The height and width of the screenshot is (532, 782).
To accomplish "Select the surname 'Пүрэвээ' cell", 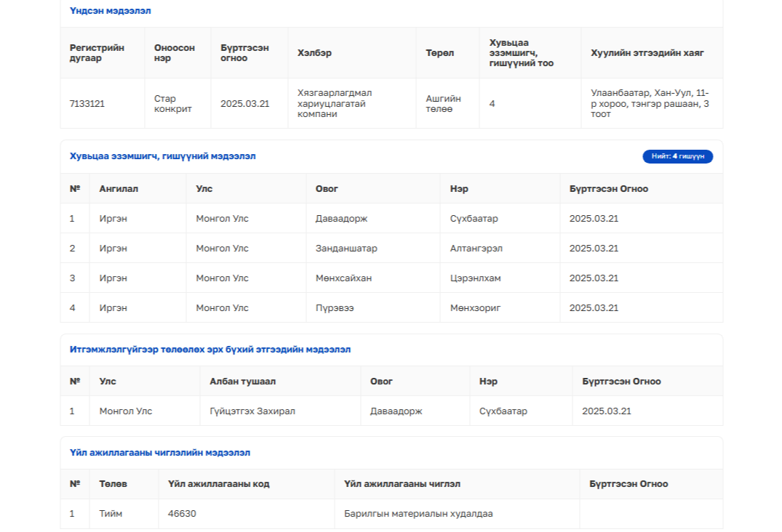I will 335,308.
